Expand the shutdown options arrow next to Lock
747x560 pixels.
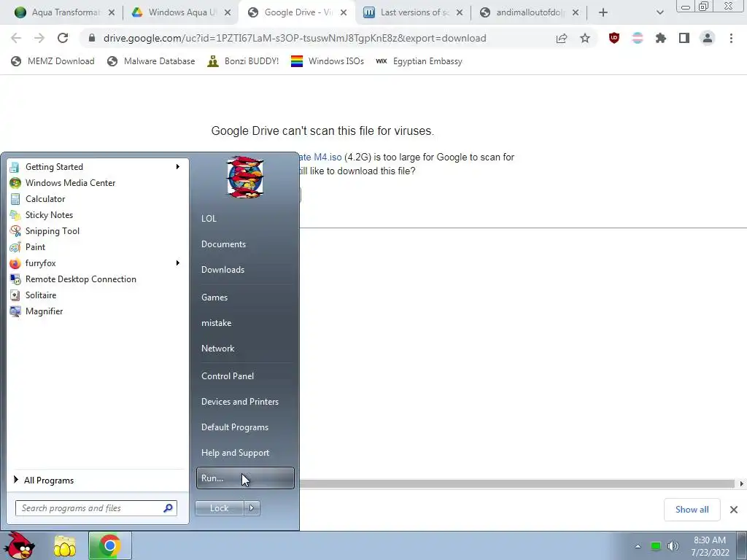[x=252, y=508]
